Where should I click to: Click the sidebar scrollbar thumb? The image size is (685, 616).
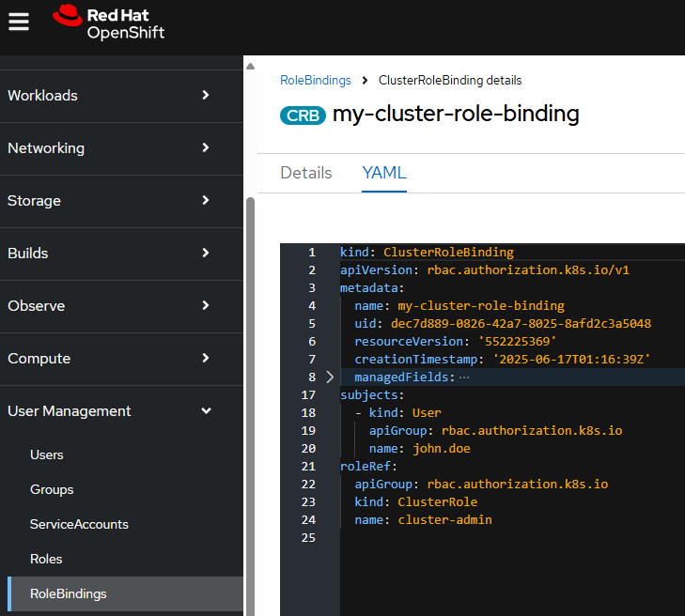250,406
